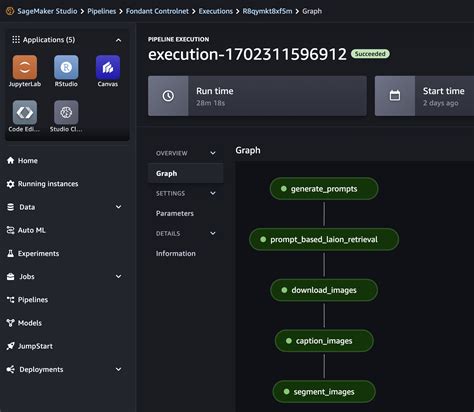Click the Fondant Controlnet breadcrumb link
474x412 pixels.
pyautogui.click(x=157, y=11)
